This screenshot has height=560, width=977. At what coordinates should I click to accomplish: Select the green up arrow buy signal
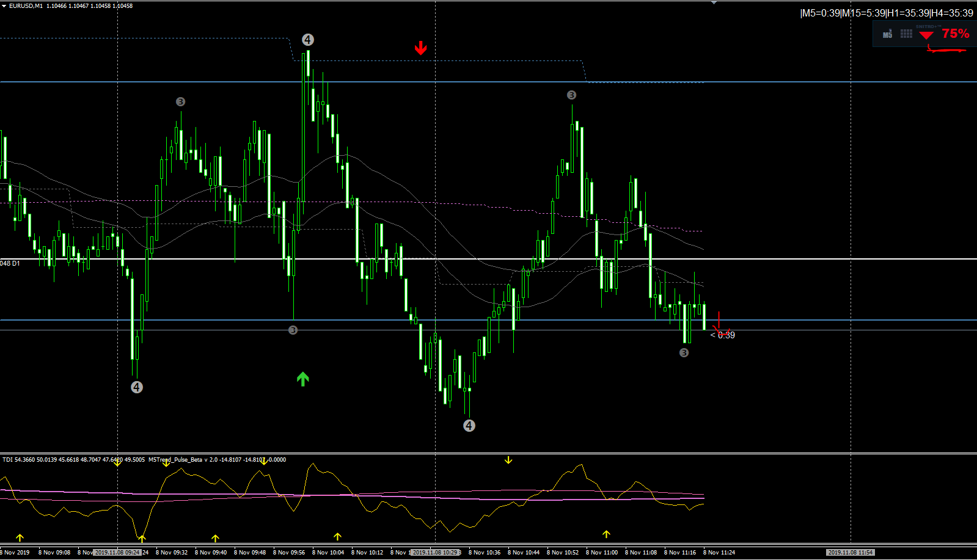(302, 379)
